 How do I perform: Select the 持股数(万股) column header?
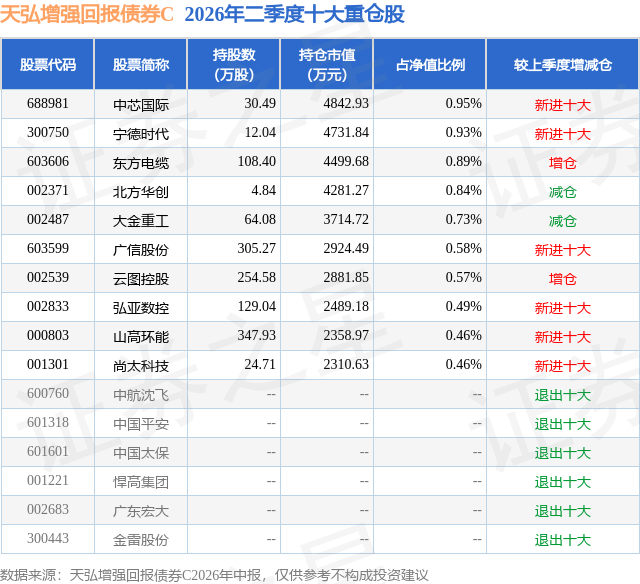234,64
